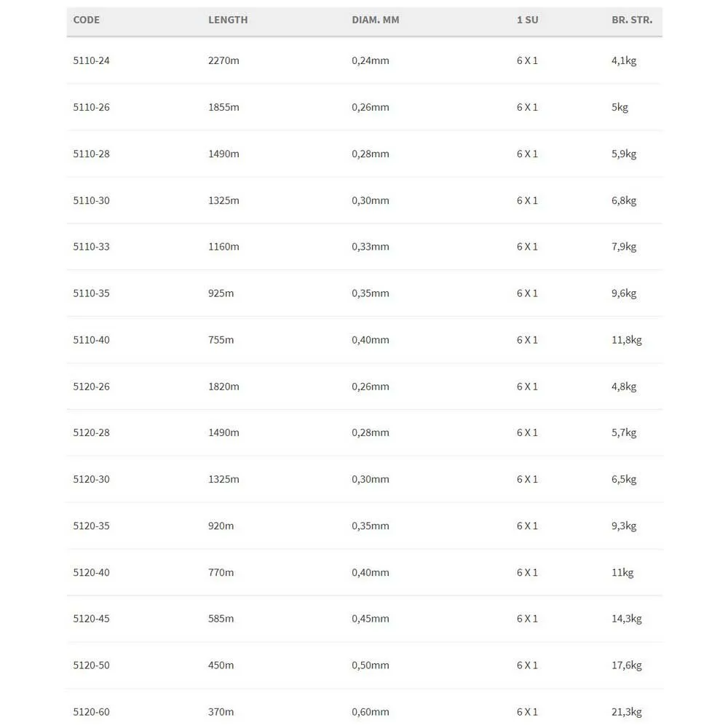Click the 5,7kg breaking strength cell
This screenshot has height=728, width=728.
tap(624, 432)
